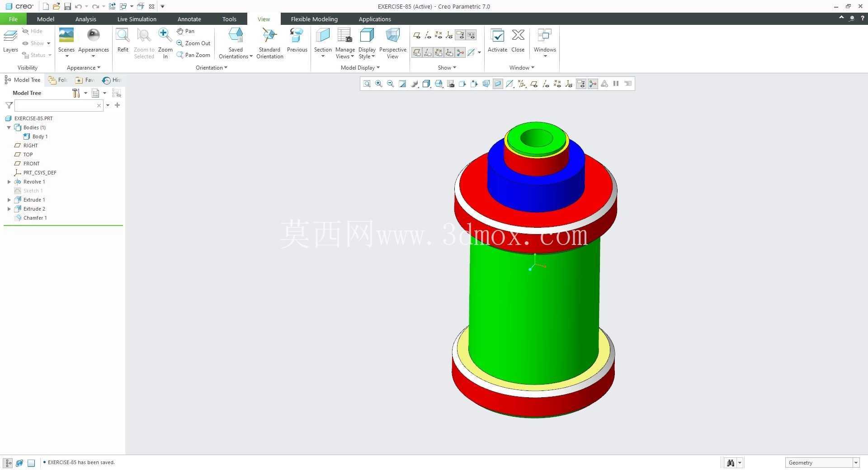The height and width of the screenshot is (470, 868).
Task: Toggle plane display in graphics toolbar
Action: (x=534, y=84)
